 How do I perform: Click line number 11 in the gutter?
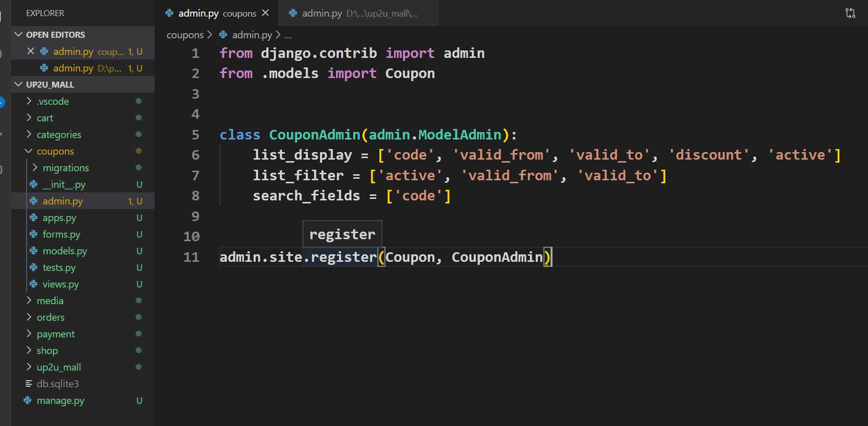pos(191,257)
